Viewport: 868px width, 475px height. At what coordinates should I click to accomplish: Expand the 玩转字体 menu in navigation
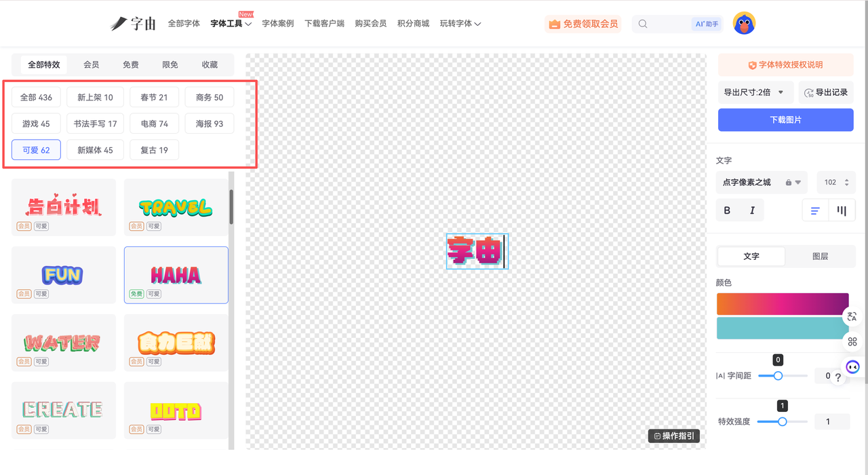[460, 24]
